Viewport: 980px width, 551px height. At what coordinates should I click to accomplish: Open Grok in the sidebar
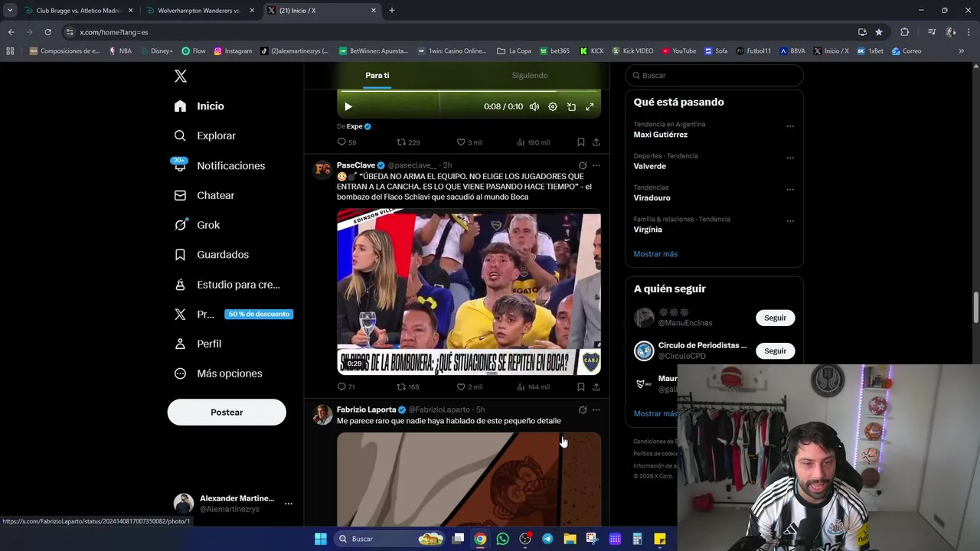click(197, 225)
